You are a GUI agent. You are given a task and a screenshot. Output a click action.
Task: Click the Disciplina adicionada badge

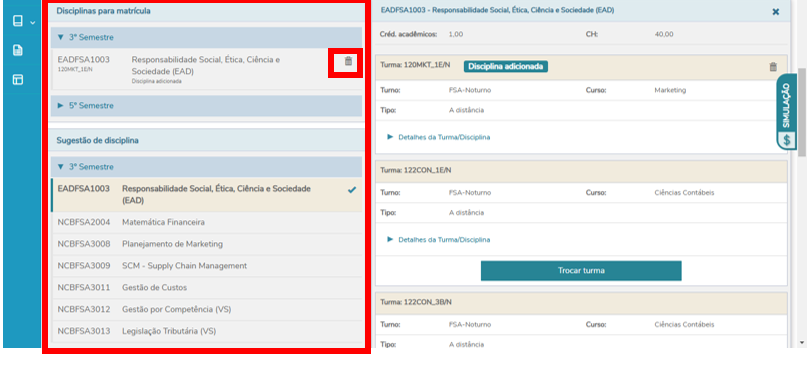505,66
